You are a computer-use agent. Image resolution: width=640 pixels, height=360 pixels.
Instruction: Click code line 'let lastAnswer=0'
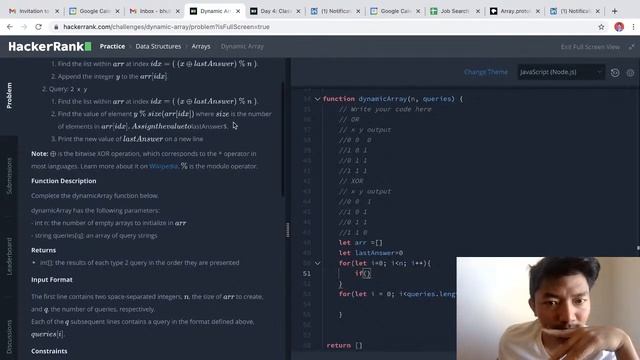pos(371,253)
